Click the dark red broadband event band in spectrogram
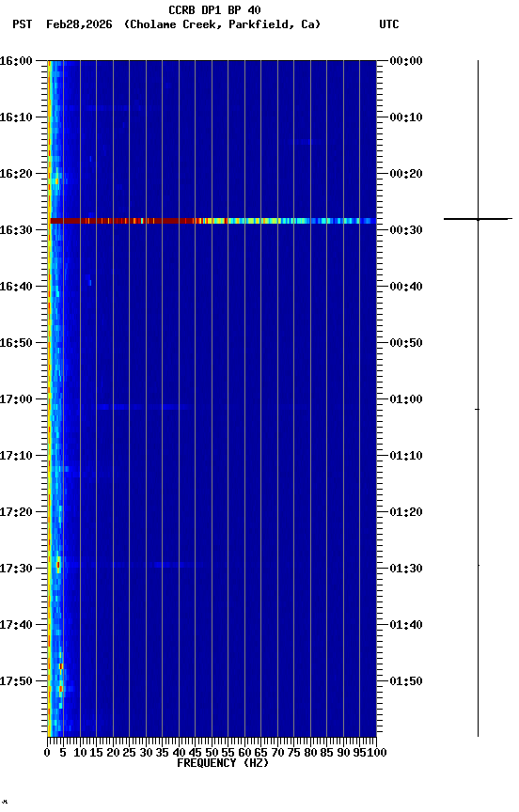This screenshot has width=519, height=812. point(212,221)
